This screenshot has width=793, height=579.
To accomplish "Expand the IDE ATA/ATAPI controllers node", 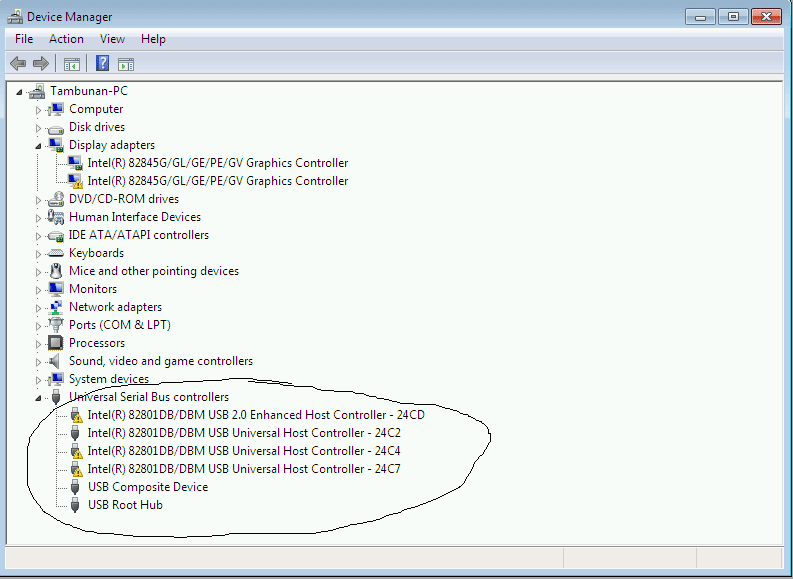I will pos(38,236).
